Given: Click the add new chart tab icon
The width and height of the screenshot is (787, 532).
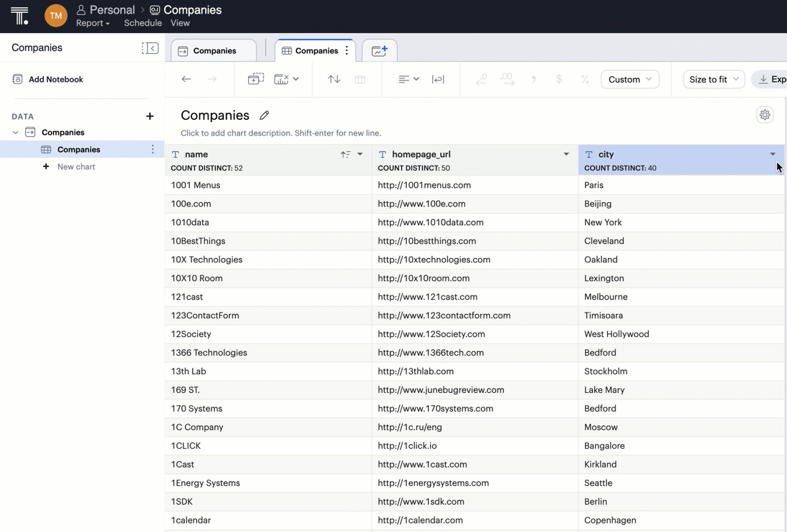Looking at the screenshot, I should pos(379,51).
